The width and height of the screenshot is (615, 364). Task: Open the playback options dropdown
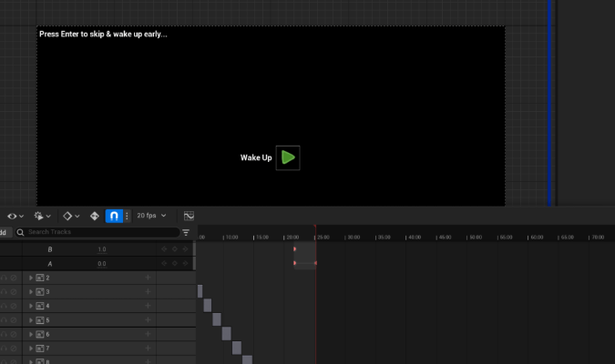(41, 217)
